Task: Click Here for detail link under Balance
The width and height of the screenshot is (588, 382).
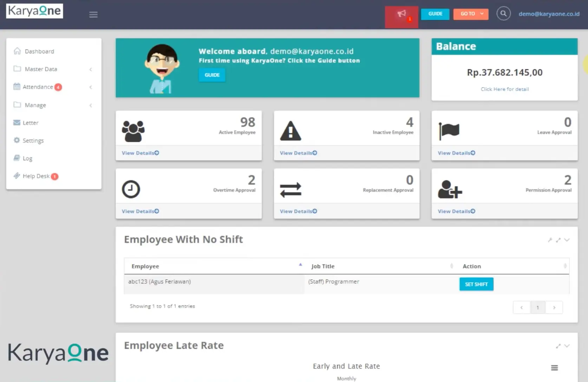Action: 504,89
